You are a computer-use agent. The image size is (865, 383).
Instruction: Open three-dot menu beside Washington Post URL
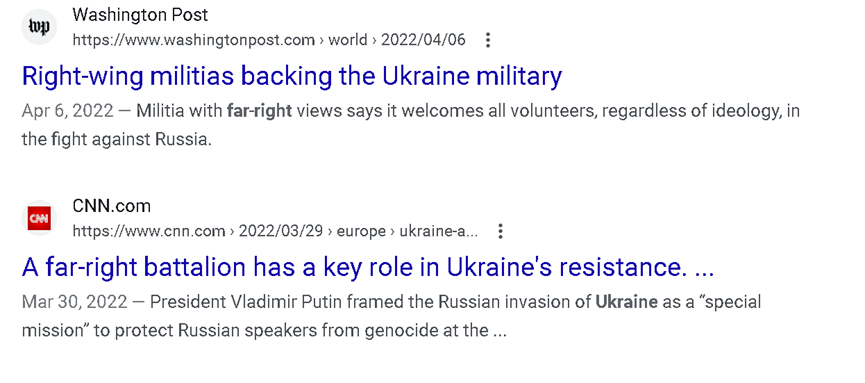click(x=487, y=40)
